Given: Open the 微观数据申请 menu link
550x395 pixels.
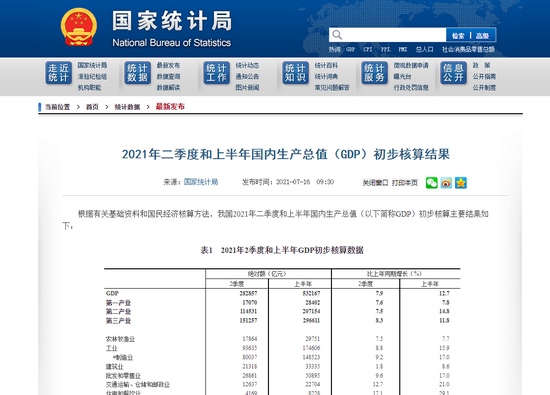Looking at the screenshot, I should tap(411, 65).
